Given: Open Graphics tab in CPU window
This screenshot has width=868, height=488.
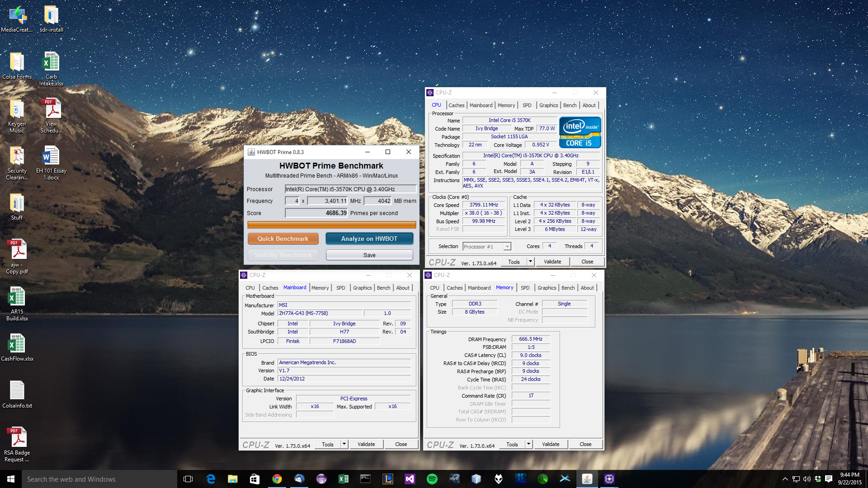Looking at the screenshot, I should [x=548, y=105].
